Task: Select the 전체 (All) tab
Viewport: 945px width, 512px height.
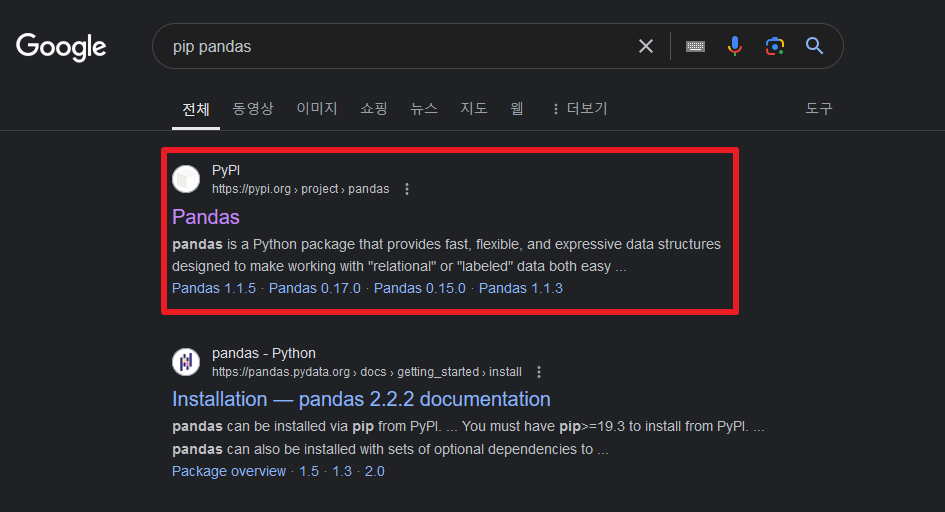Action: click(196, 110)
